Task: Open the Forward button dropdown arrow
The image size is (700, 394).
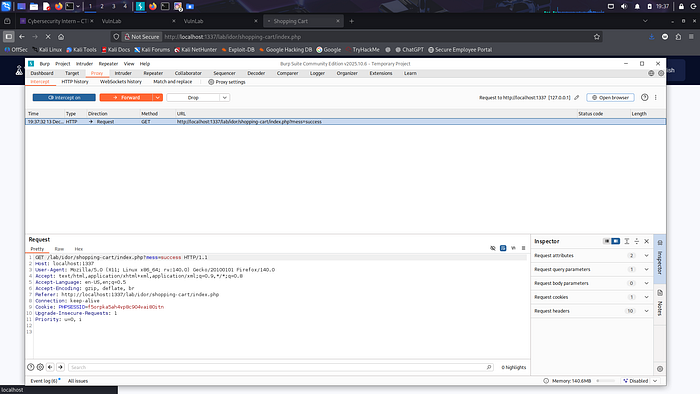Action: (158, 97)
